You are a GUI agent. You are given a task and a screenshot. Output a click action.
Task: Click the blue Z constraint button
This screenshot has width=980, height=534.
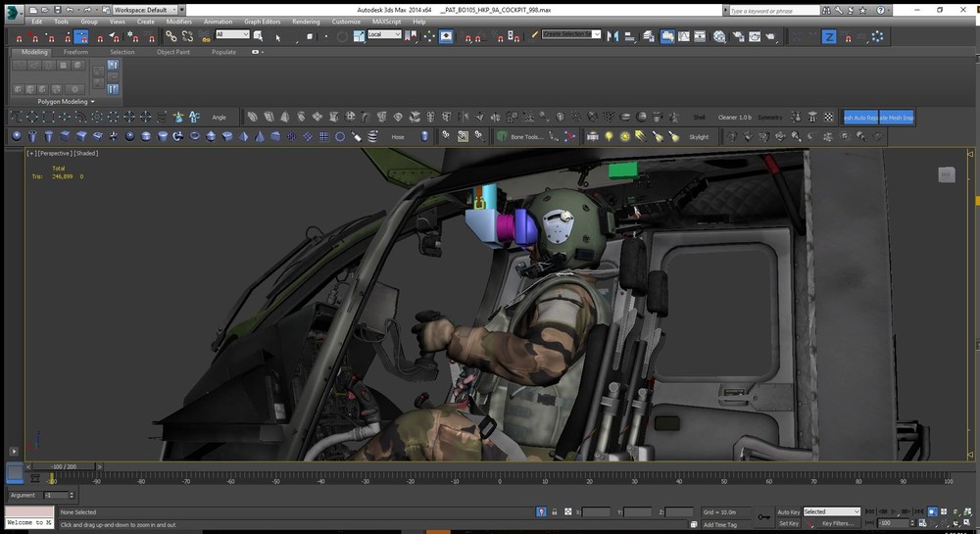(x=828, y=36)
